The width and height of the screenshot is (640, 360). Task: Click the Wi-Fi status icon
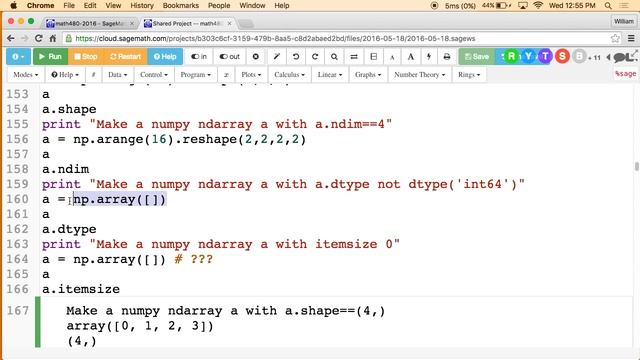(x=538, y=5)
